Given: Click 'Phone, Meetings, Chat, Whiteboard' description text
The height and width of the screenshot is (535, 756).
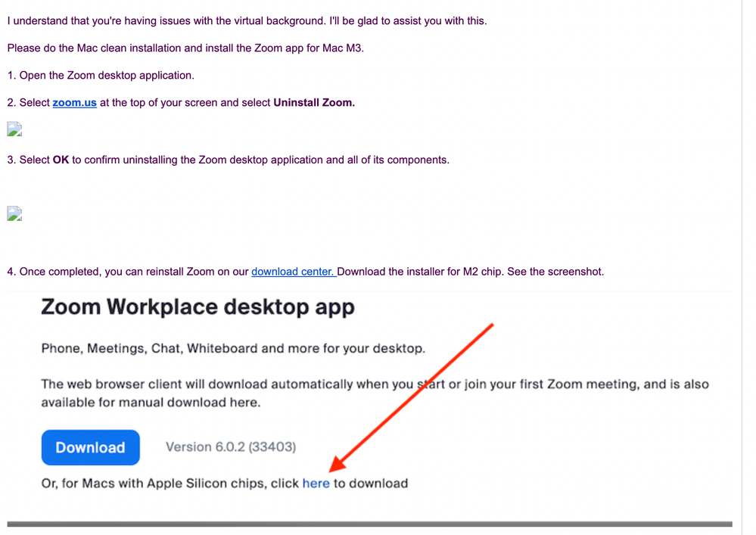Looking at the screenshot, I should click(232, 349).
